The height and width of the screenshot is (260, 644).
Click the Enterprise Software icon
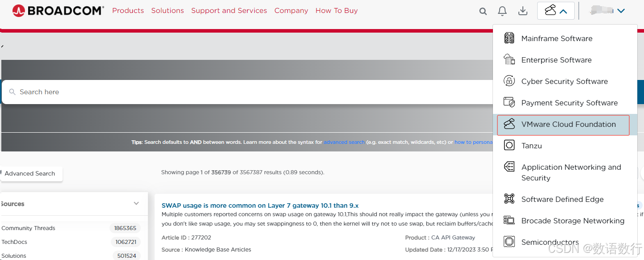coord(509,59)
